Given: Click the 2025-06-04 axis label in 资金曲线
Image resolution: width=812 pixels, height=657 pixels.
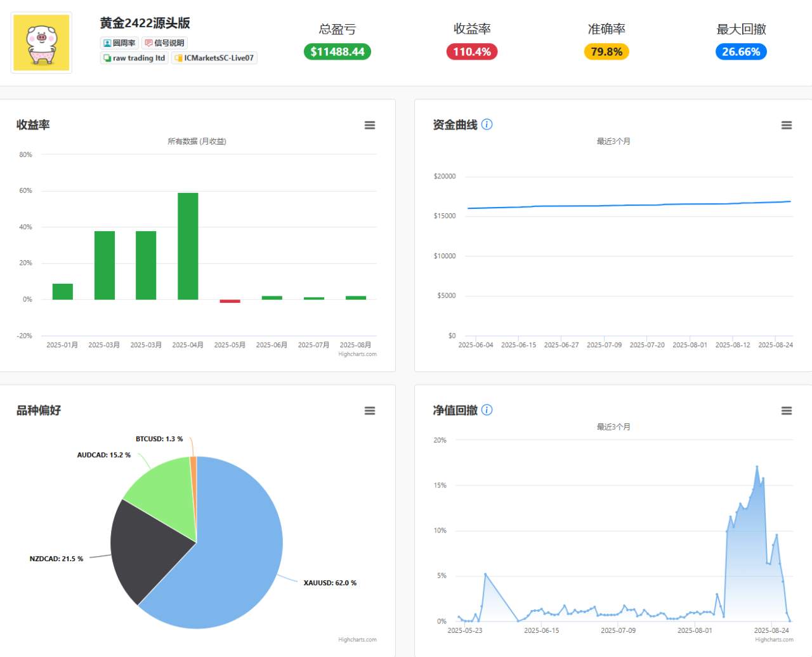Looking at the screenshot, I should coord(476,345).
